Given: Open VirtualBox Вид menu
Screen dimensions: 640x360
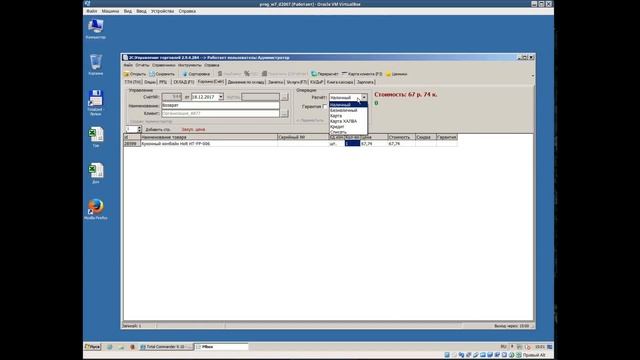Looking at the screenshot, I should [x=128, y=11].
